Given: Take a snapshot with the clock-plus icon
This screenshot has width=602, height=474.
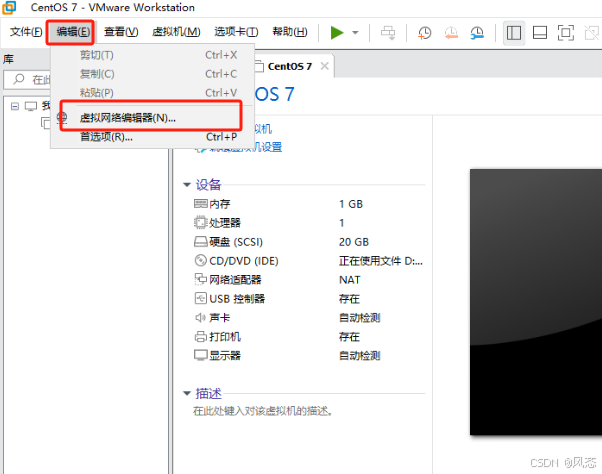Looking at the screenshot, I should [x=424, y=33].
